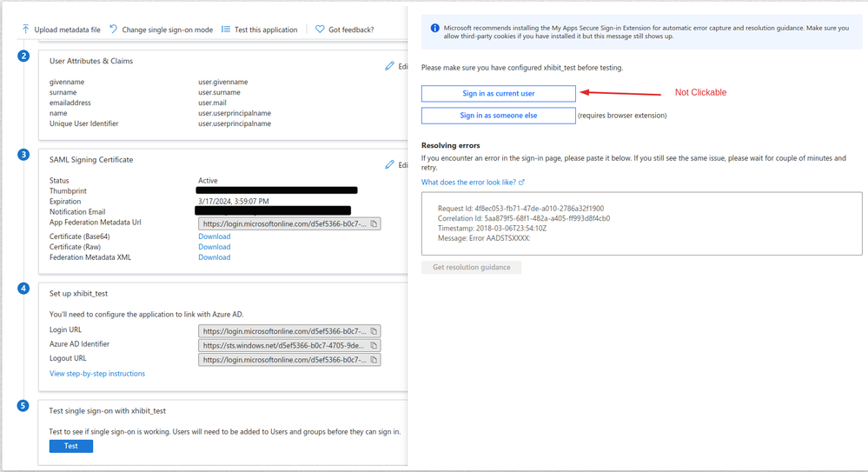Click the user.surname claim value
Viewport: 868px width, 472px height.
(219, 92)
